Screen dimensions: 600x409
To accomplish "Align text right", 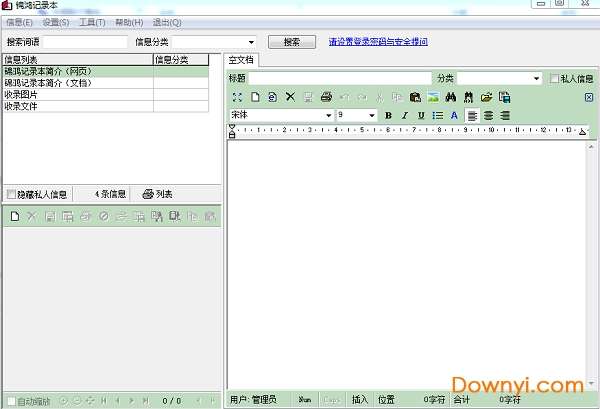I will pos(505,115).
